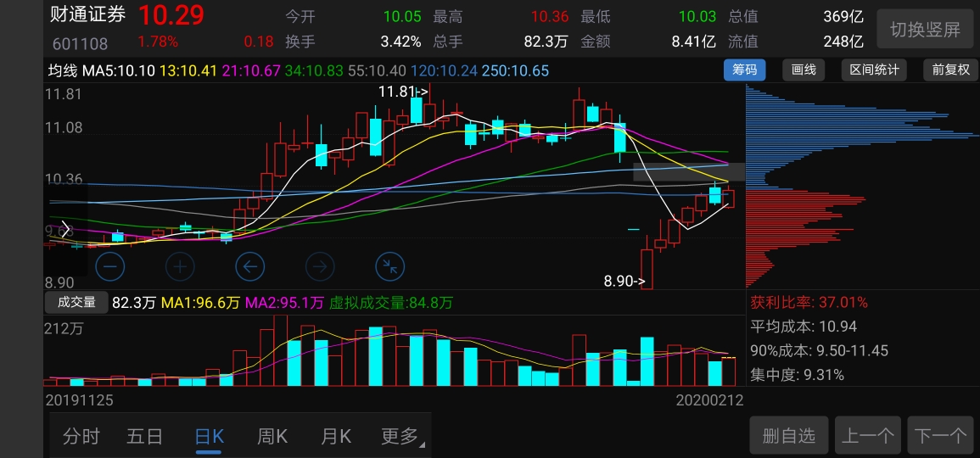The image size is (980, 458).
Task: Tap 切换竖屏 to switch to portrait
Action: point(925,30)
